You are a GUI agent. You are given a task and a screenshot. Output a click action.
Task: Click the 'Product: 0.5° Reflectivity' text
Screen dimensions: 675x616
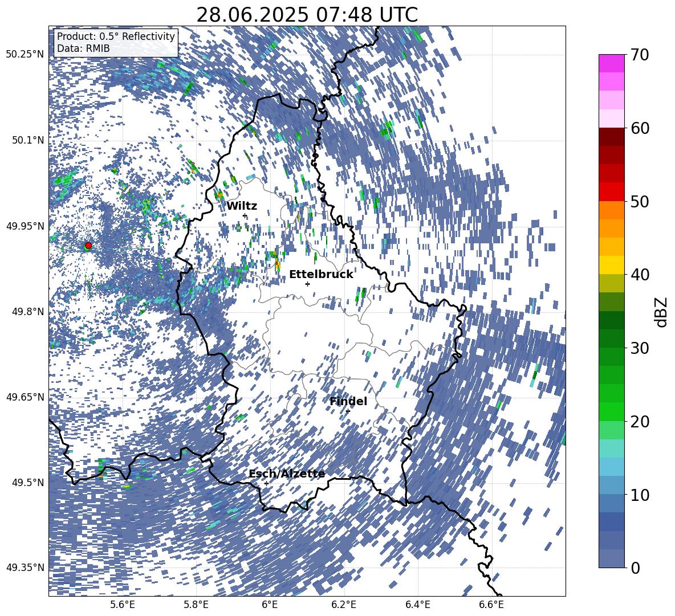(x=116, y=36)
